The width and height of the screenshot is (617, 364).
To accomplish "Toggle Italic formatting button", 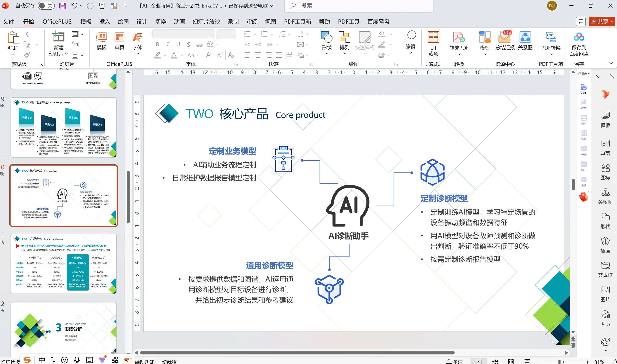I will click(x=167, y=44).
